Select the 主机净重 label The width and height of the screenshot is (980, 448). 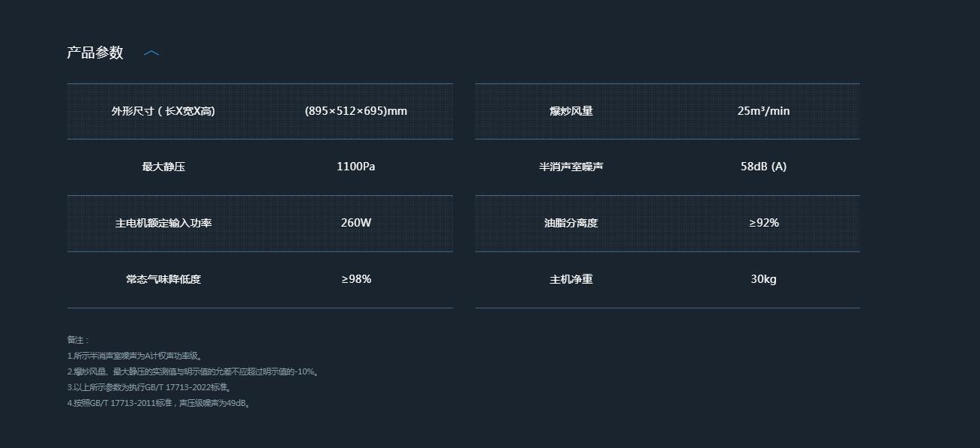571,279
